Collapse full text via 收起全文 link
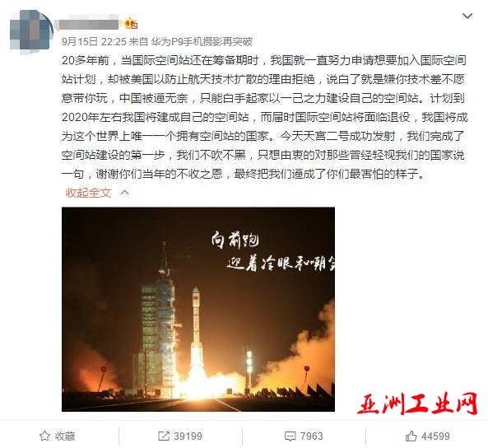 pos(88,193)
